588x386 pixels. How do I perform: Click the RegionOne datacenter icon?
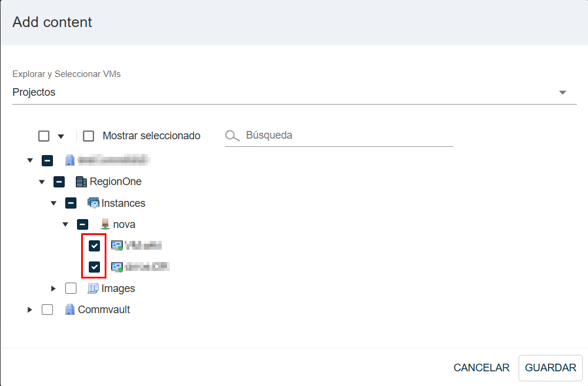pyautogui.click(x=82, y=182)
